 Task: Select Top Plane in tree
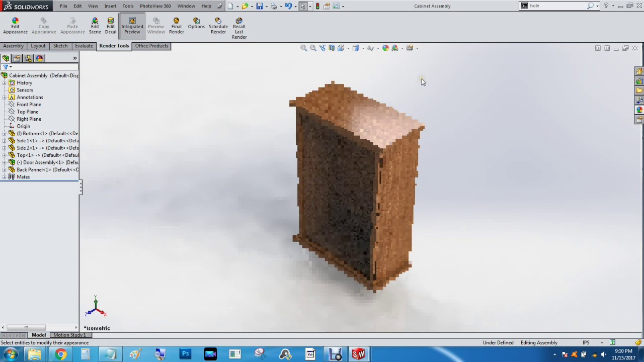[x=27, y=112]
